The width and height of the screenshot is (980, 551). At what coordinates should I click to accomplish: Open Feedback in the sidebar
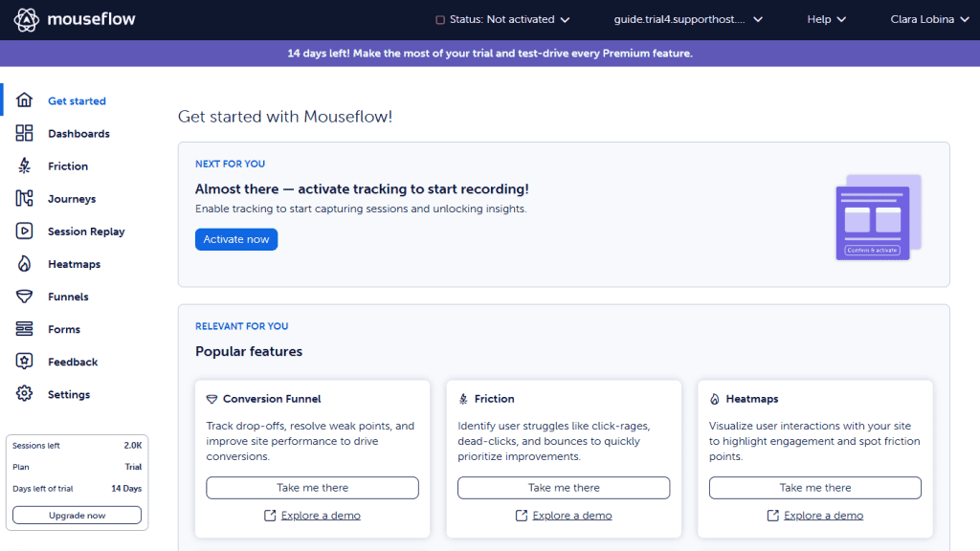[73, 361]
